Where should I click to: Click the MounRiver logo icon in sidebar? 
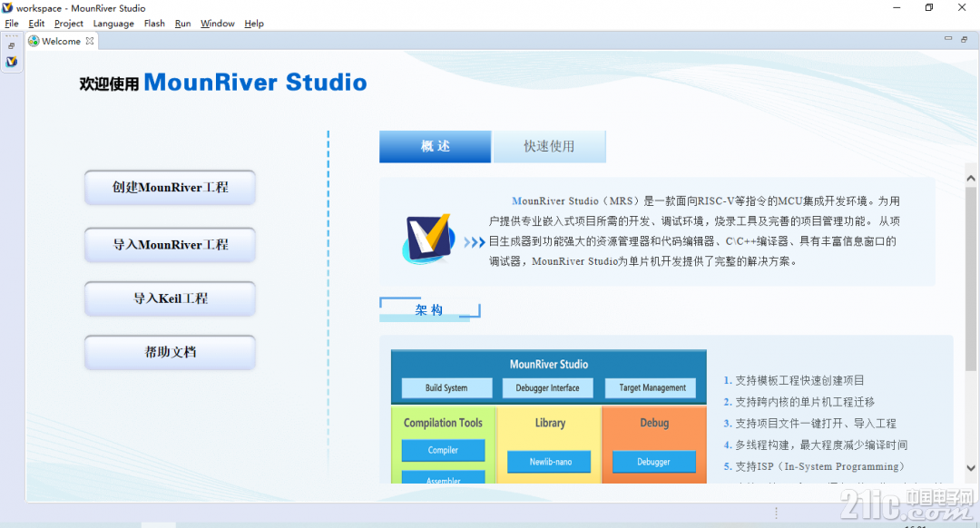[11, 61]
